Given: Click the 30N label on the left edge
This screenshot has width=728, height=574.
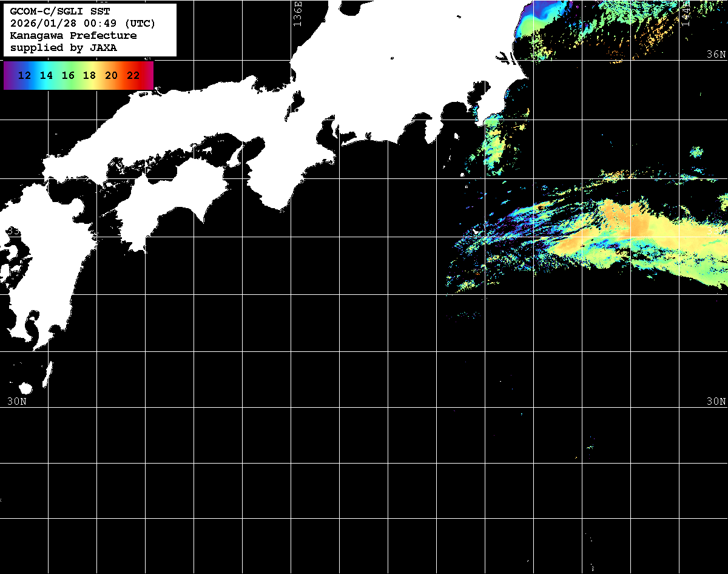Looking at the screenshot, I should tap(16, 401).
